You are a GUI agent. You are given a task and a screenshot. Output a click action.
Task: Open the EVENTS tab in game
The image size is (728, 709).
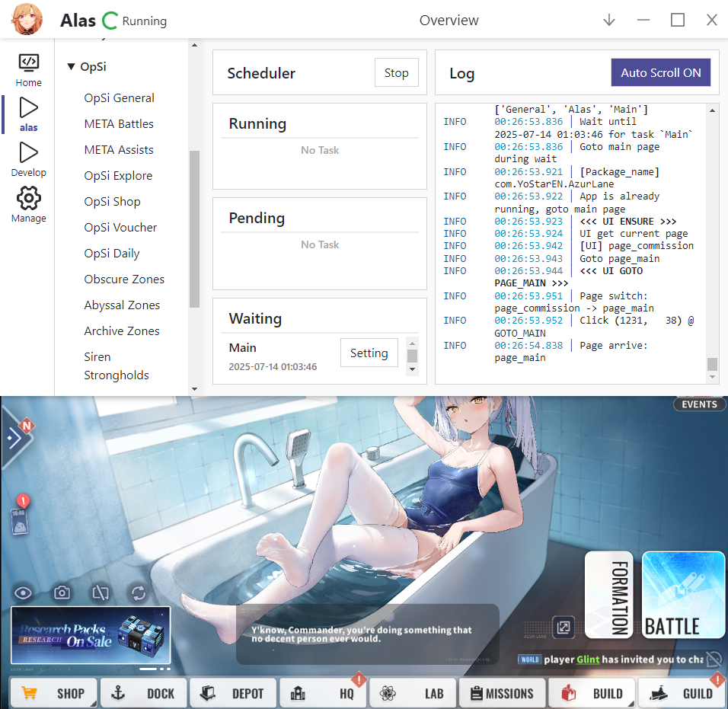pyautogui.click(x=699, y=404)
